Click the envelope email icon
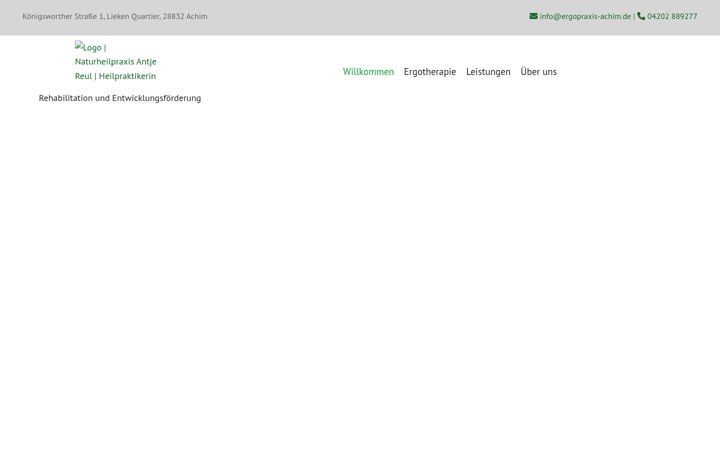Viewport: 720px width, 450px height. 533,16
